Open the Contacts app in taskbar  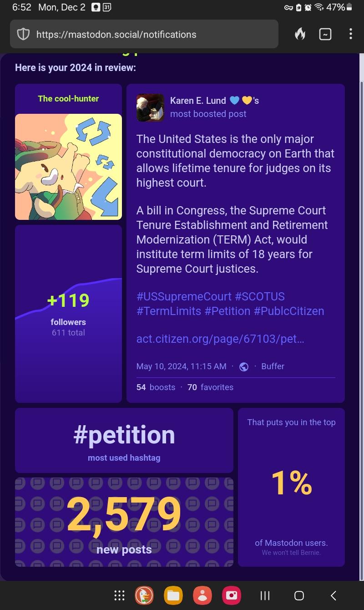(x=202, y=595)
